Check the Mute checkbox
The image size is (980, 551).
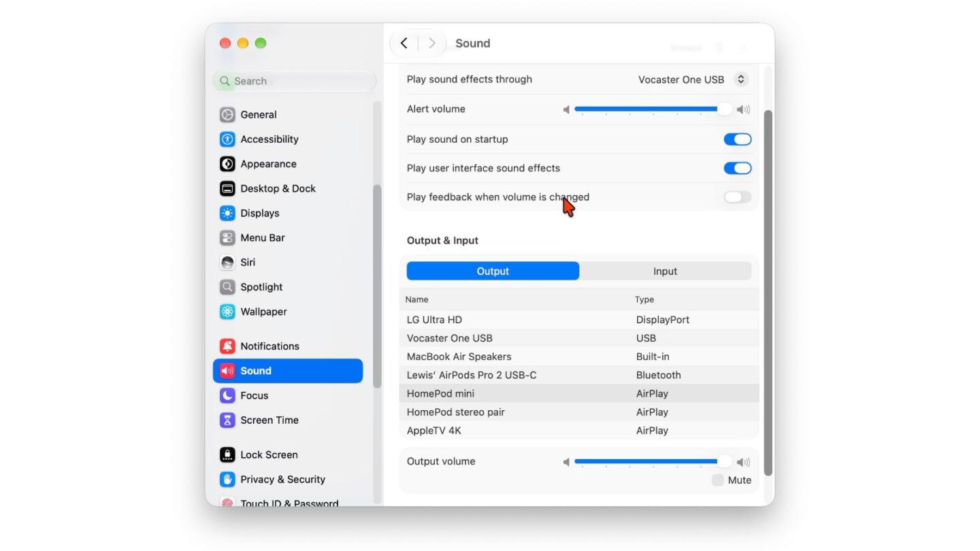point(717,480)
